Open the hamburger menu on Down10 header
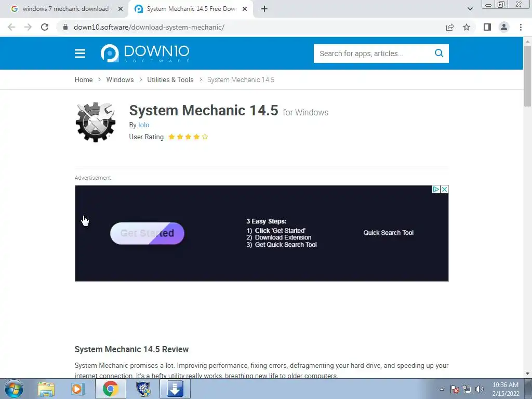This screenshot has width=532, height=399. [80, 54]
